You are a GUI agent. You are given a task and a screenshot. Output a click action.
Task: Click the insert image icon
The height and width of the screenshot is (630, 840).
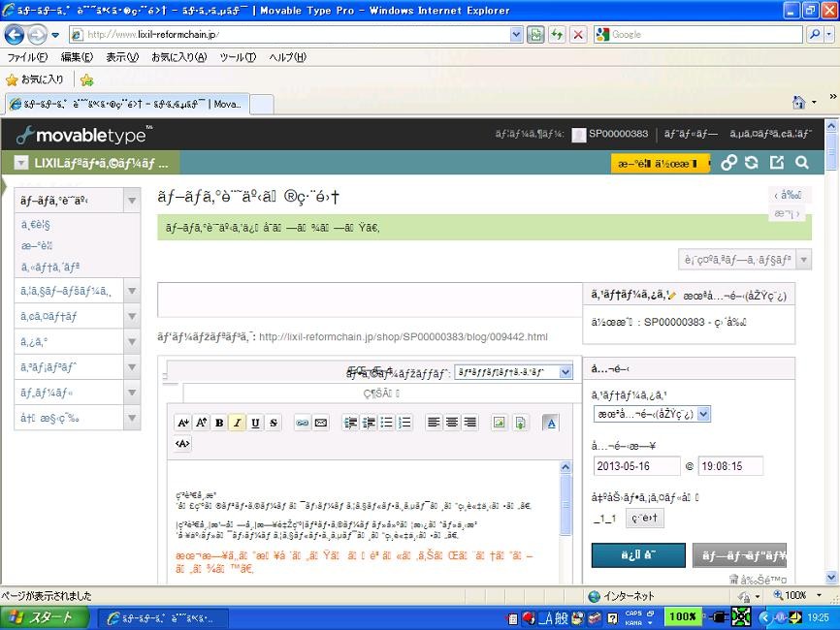(x=499, y=423)
